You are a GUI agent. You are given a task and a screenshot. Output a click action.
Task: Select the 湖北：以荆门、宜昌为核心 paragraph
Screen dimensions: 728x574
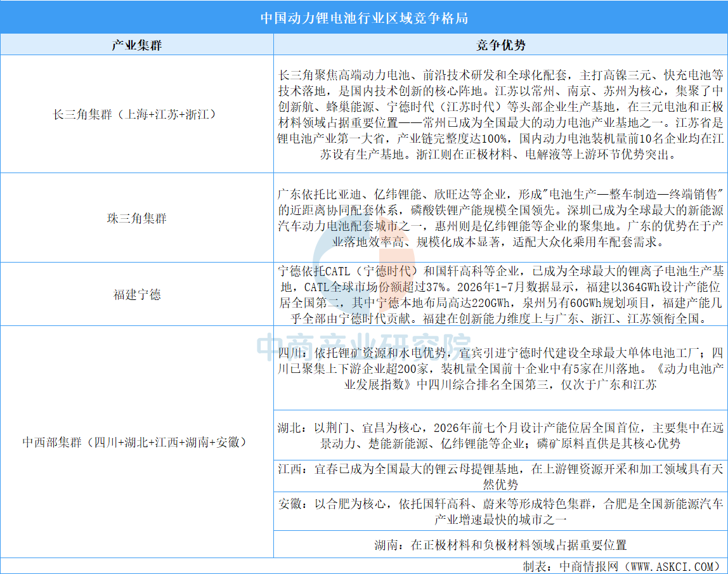tap(500, 435)
